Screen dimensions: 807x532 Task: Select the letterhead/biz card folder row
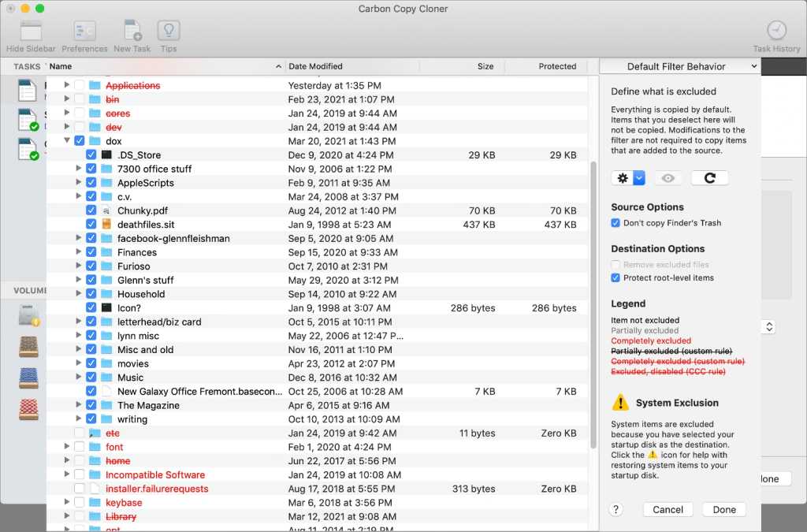pos(317,322)
